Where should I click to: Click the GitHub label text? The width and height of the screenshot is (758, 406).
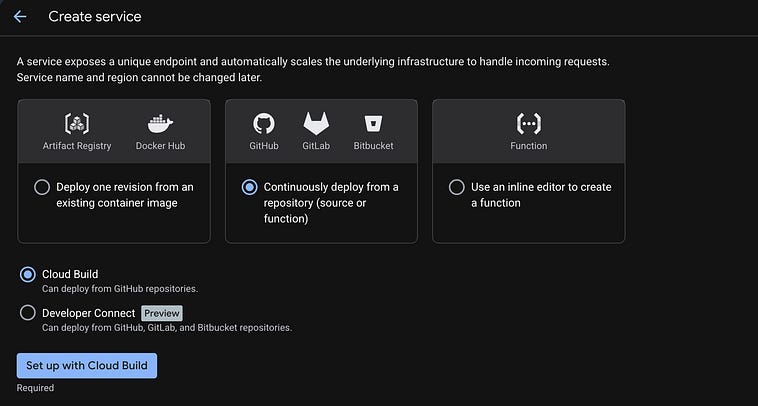point(264,146)
